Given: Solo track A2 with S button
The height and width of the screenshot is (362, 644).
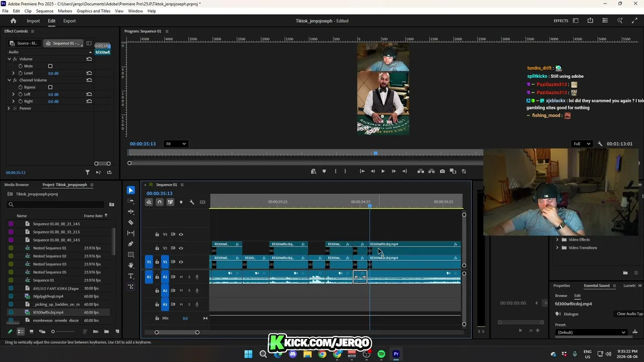Looking at the screenshot, I should pyautogui.click(x=189, y=291).
